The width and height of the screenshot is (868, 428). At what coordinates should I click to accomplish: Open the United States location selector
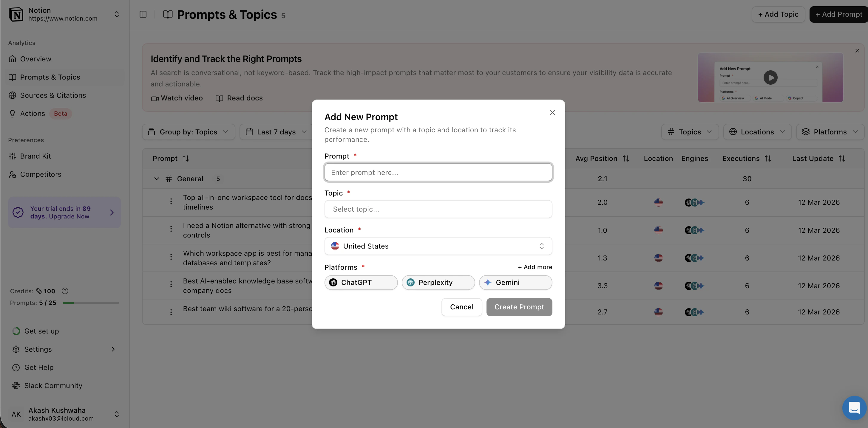point(438,246)
